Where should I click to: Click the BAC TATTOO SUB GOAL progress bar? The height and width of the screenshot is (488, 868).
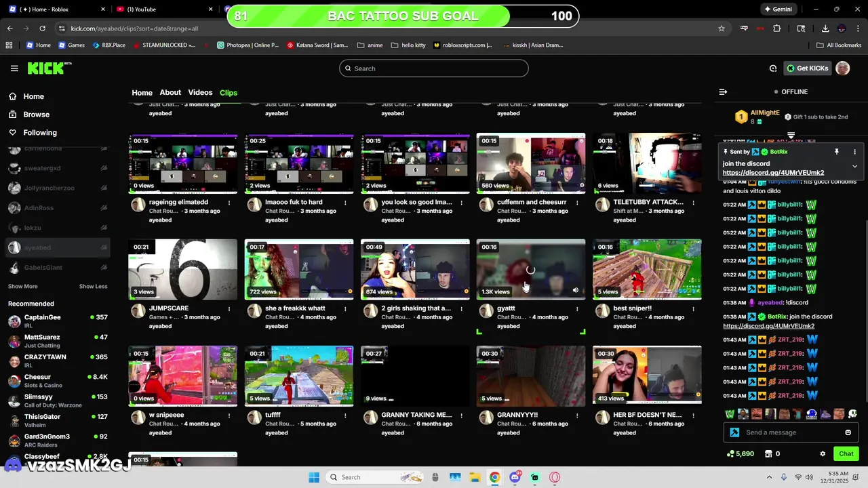(x=403, y=16)
